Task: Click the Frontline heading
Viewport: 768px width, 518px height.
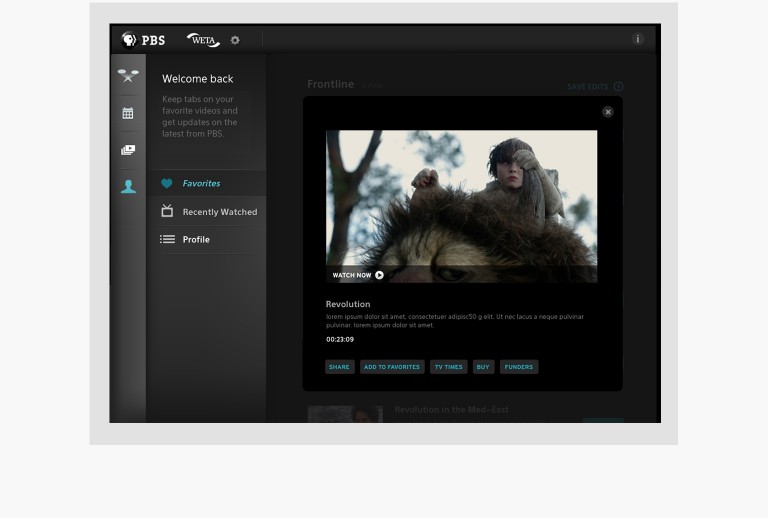Action: coord(331,84)
